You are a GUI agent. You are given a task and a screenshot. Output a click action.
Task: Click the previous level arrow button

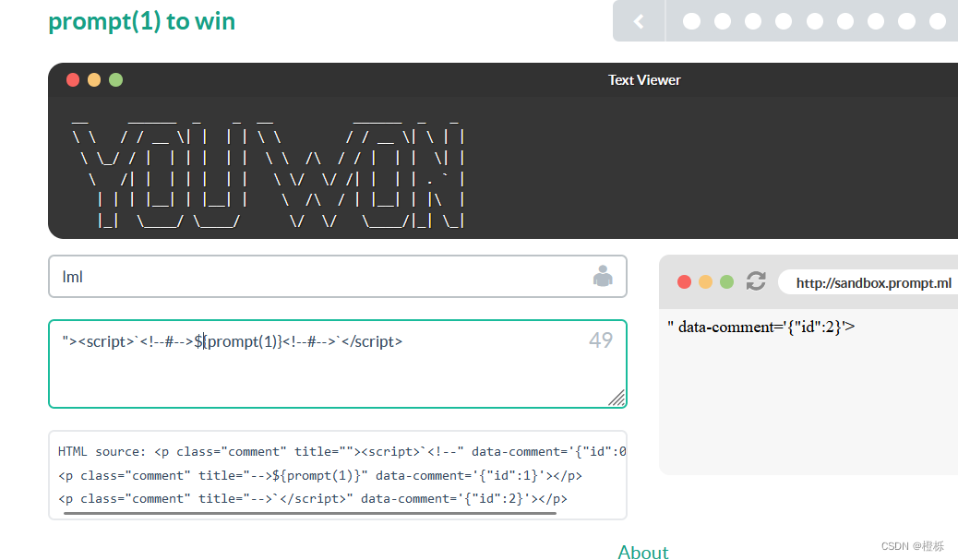pos(639,21)
